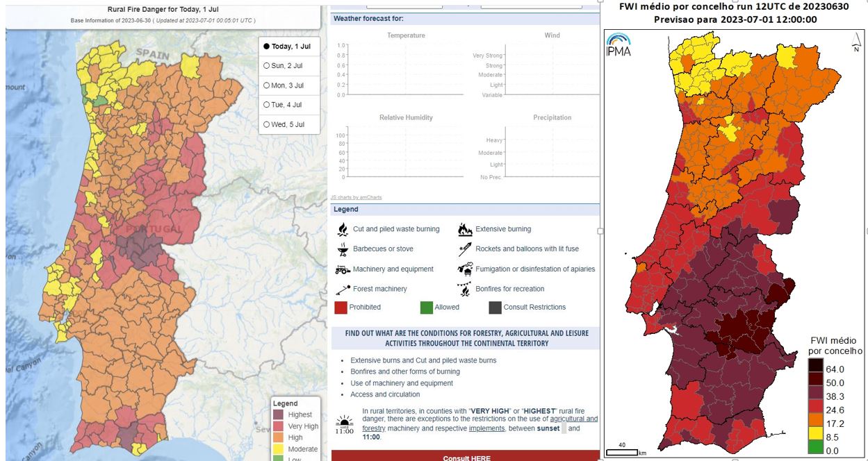Click the Very High swatch in map legend
Screen dimensions: 868x461
(278, 426)
